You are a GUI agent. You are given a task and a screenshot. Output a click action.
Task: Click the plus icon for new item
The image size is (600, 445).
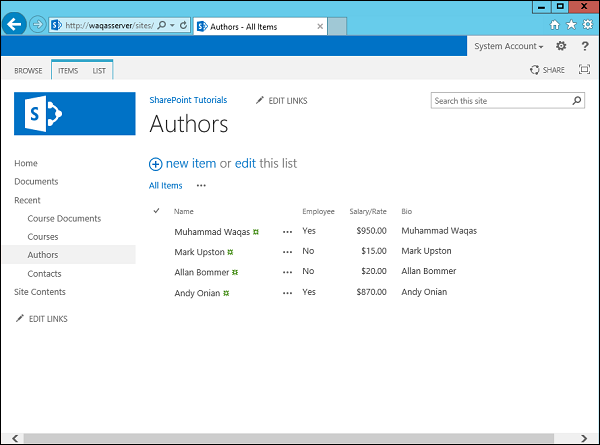[x=155, y=164]
